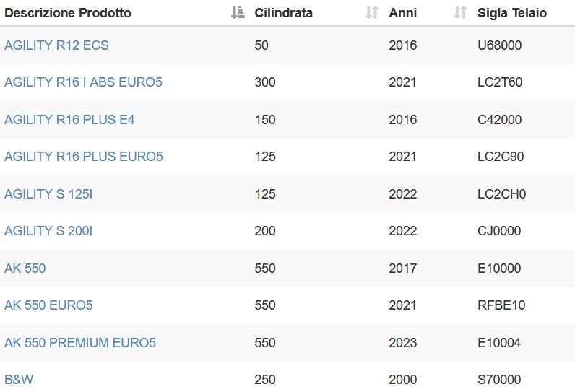Sort by Cilindrata header label
This screenshot has width=575, height=392.
pos(283,13)
